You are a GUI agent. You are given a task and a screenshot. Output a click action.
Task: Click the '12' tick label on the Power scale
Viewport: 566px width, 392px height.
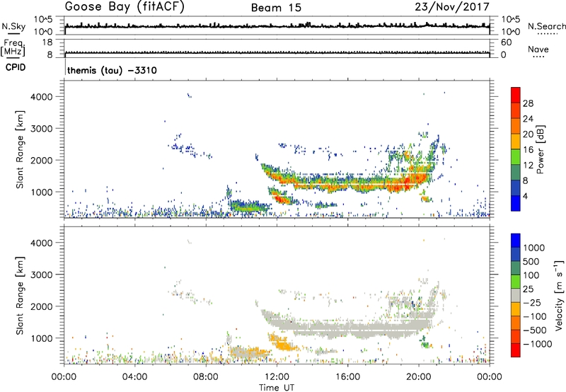[x=528, y=166]
